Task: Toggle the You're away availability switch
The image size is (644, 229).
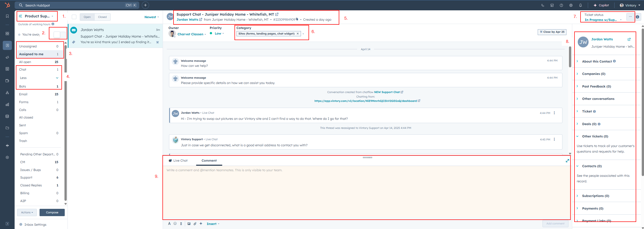Action: pos(60,35)
